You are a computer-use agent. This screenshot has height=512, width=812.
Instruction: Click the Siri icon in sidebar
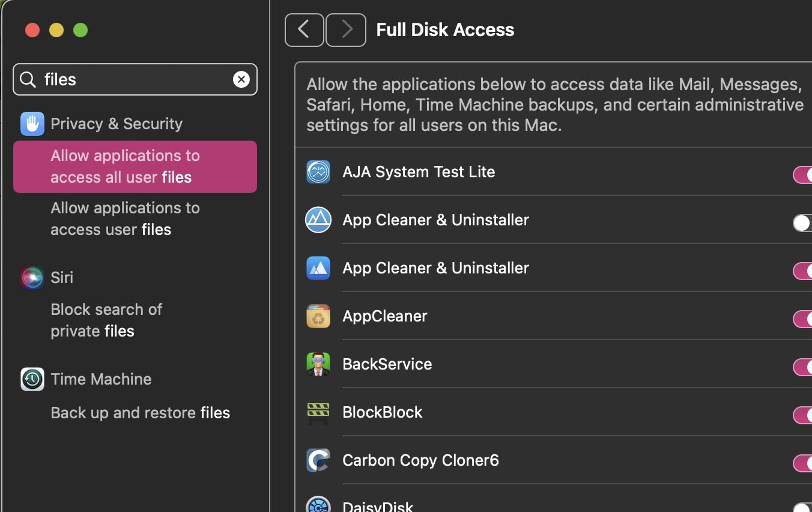click(x=32, y=278)
